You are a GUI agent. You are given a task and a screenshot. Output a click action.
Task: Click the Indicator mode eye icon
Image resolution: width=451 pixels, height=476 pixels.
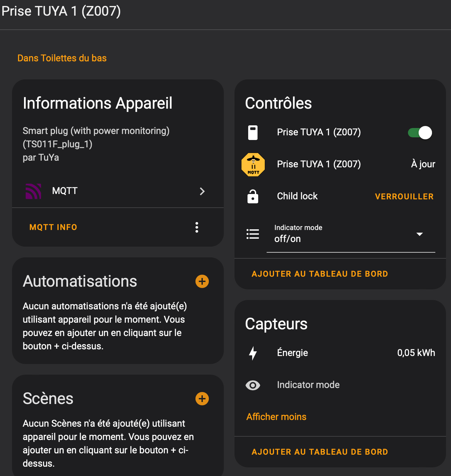[x=253, y=385]
